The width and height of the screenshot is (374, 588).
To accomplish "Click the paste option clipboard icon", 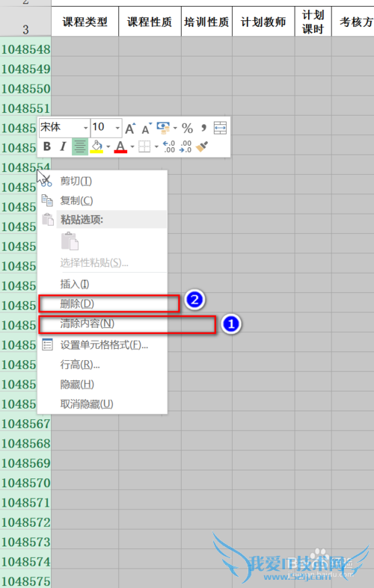I will (70, 241).
